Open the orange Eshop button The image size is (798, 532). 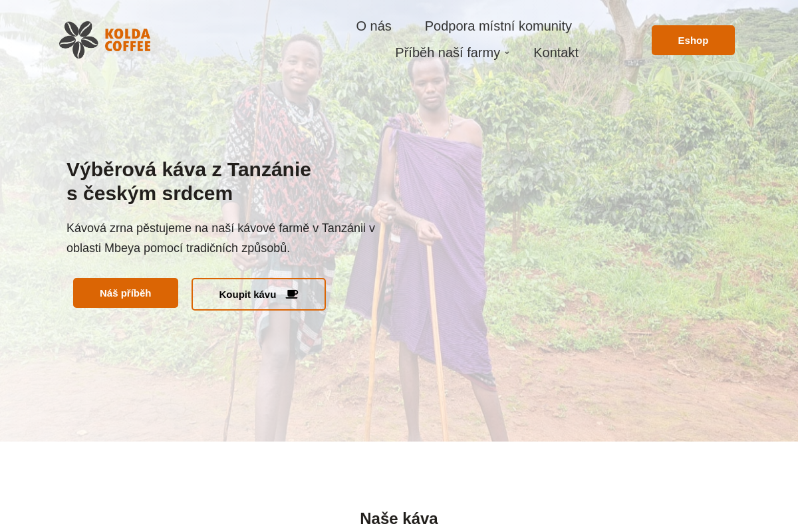pos(693,40)
